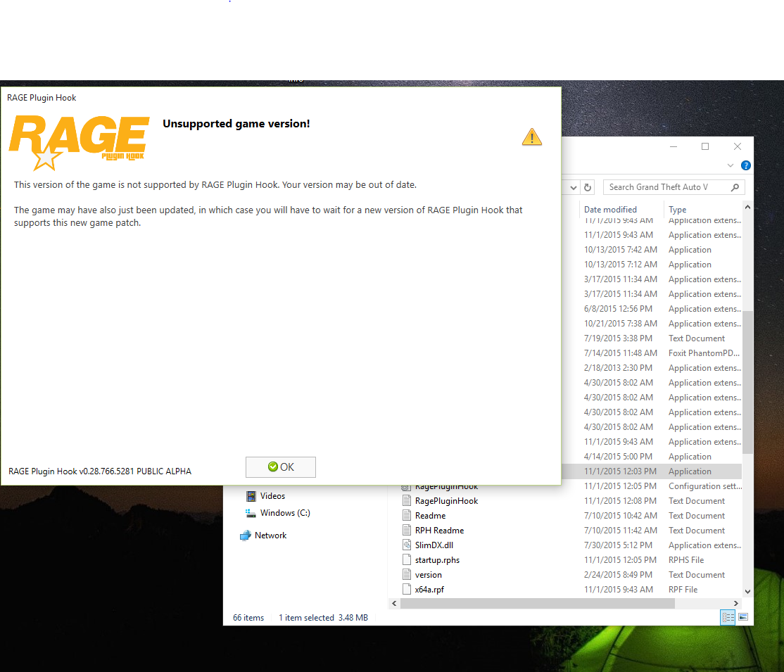Click RAGE Plugin Hook version label

(x=100, y=471)
